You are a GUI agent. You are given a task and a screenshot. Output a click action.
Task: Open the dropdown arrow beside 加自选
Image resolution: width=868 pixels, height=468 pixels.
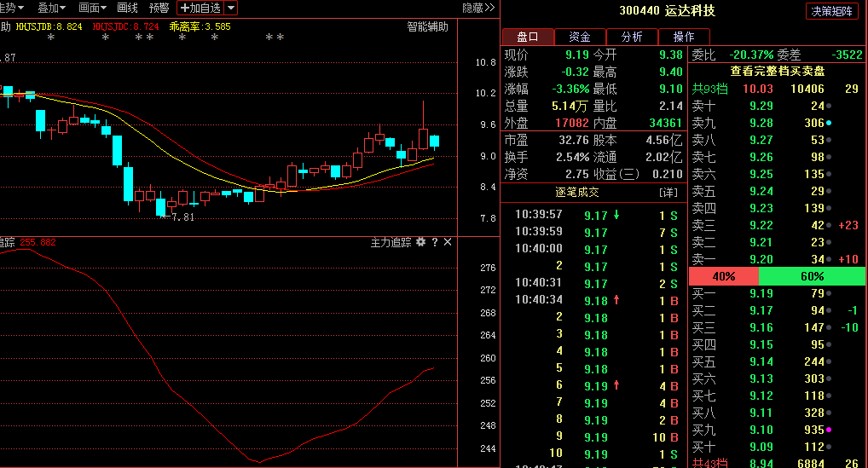click(231, 8)
